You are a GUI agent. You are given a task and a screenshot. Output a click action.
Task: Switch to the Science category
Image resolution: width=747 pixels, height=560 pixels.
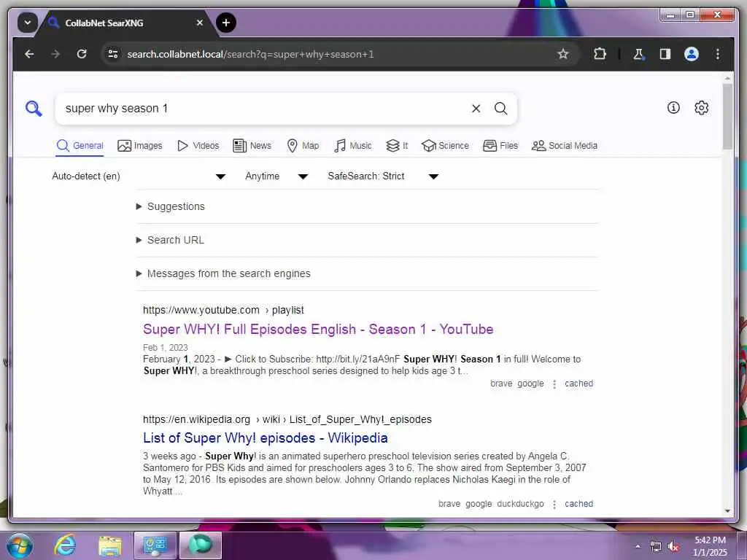(x=446, y=146)
